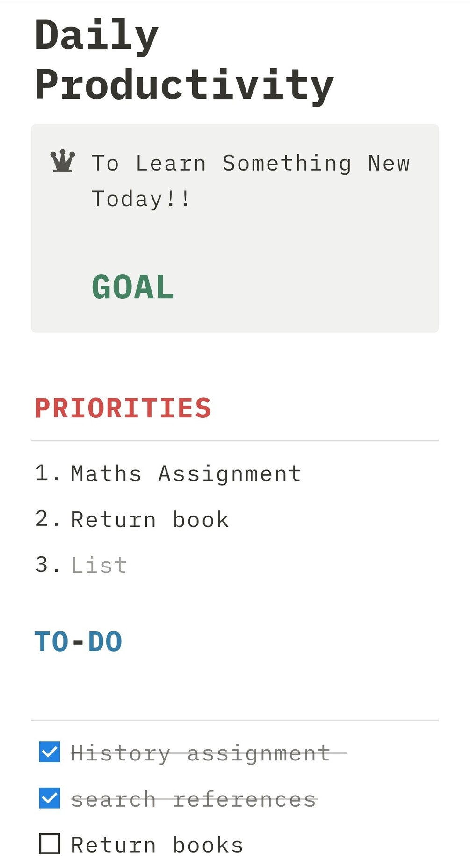Tap the chess queen callout icon
Screen dimensions: 470x868
tap(63, 161)
